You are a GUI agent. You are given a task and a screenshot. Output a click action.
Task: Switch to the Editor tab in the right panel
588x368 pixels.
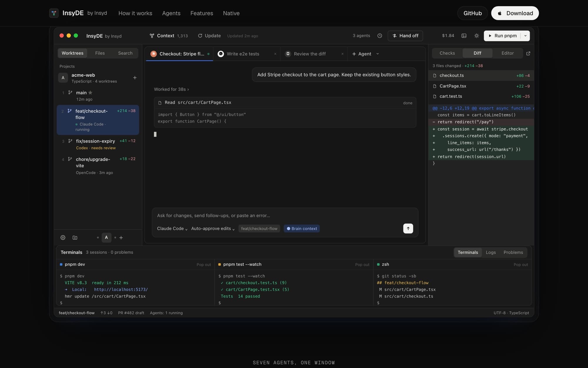(x=508, y=53)
